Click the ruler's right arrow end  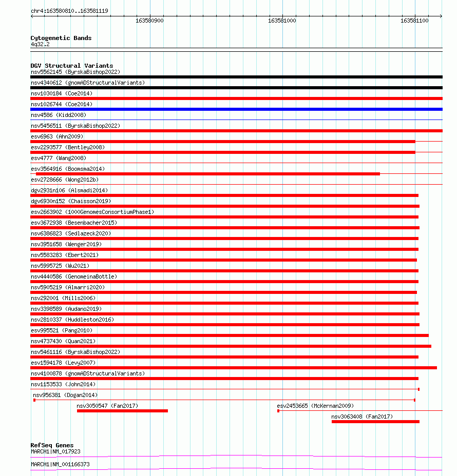point(441,16)
